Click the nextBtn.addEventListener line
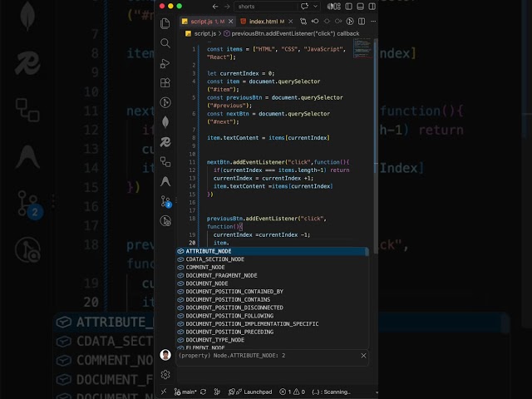 tap(278, 162)
